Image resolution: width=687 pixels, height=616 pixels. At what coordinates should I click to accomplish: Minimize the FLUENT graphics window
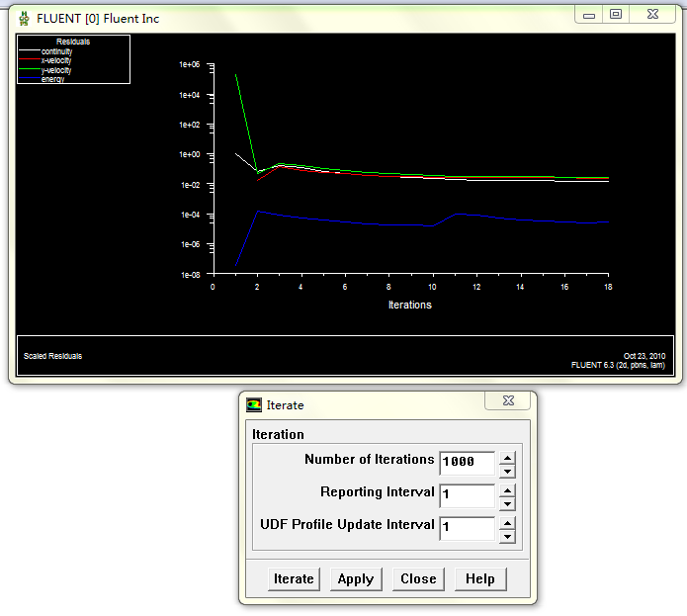(589, 15)
